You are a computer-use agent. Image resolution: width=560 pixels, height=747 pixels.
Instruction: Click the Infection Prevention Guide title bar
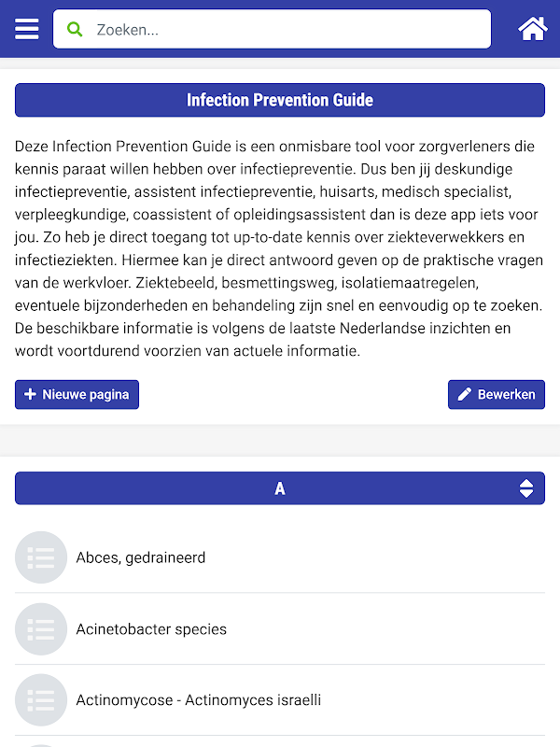280,100
